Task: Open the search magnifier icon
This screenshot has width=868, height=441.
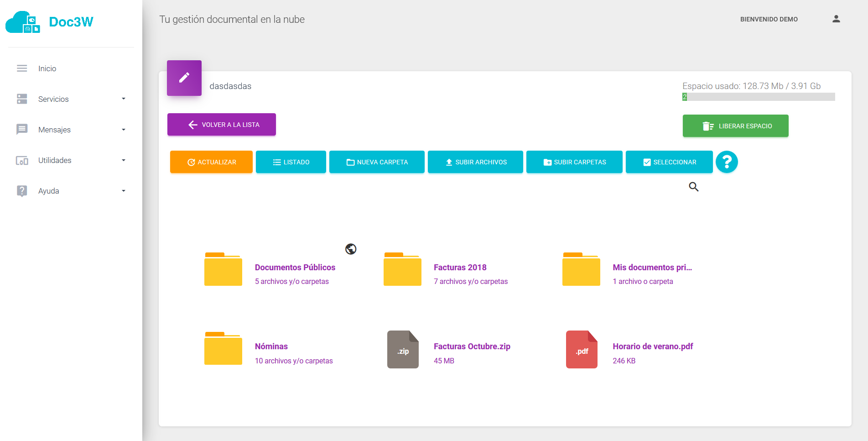Action: [x=693, y=187]
